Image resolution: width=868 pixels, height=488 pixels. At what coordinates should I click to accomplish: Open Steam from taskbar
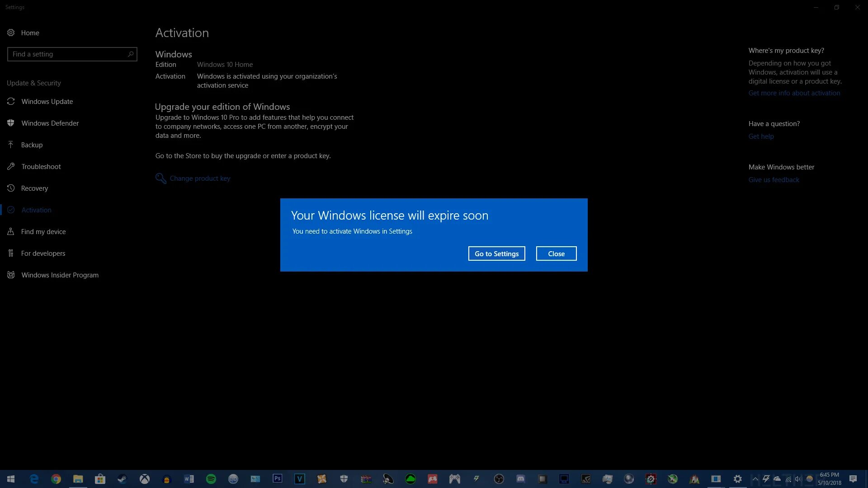coord(122,479)
